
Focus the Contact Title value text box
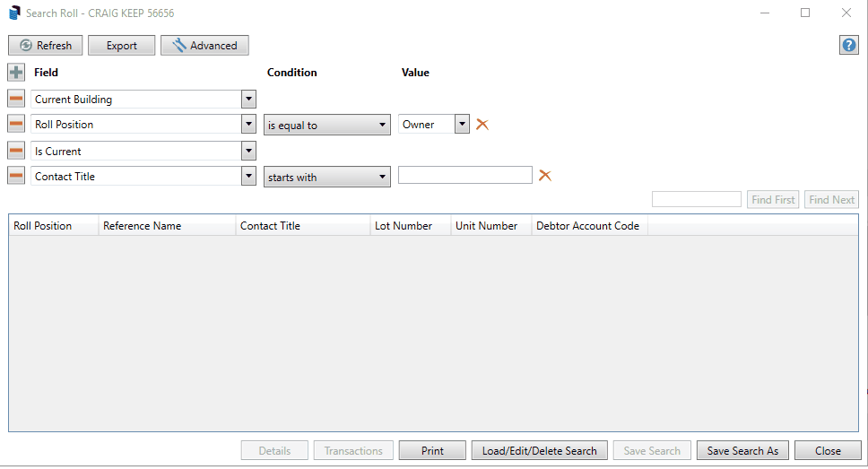coord(465,176)
